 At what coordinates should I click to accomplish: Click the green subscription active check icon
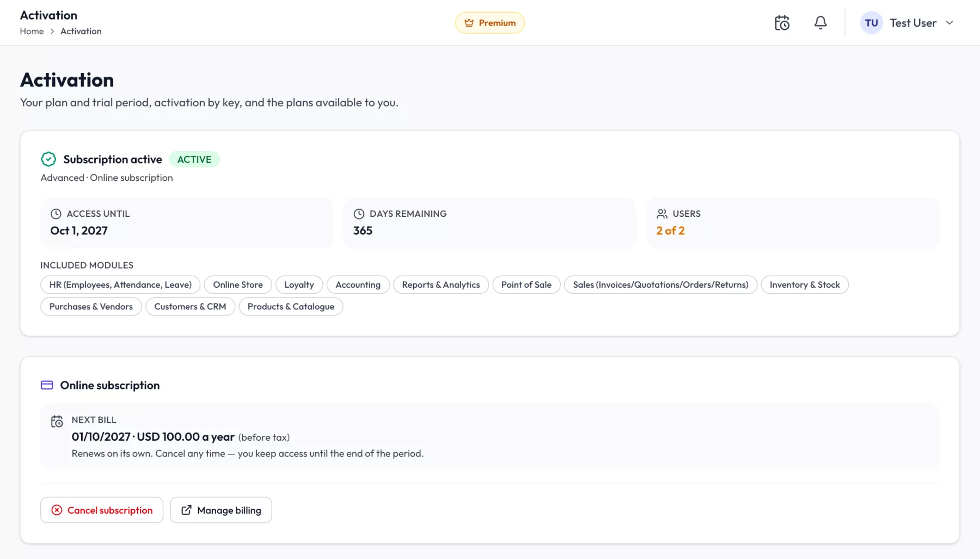(48, 159)
